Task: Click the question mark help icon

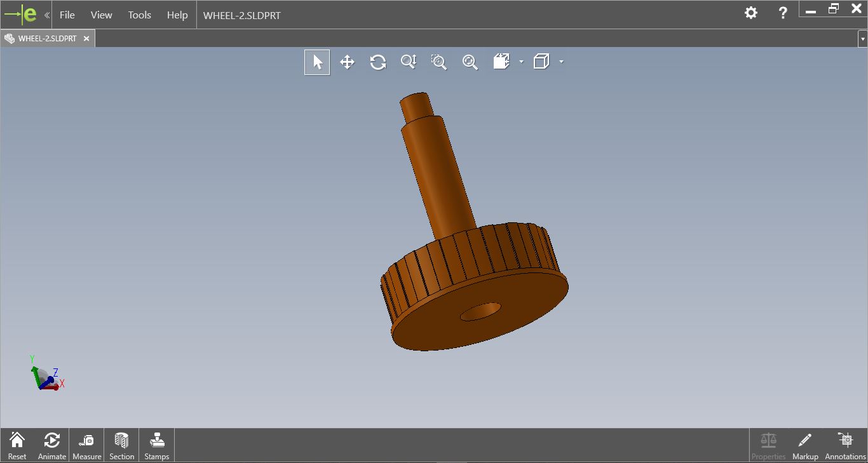Action: [783, 13]
